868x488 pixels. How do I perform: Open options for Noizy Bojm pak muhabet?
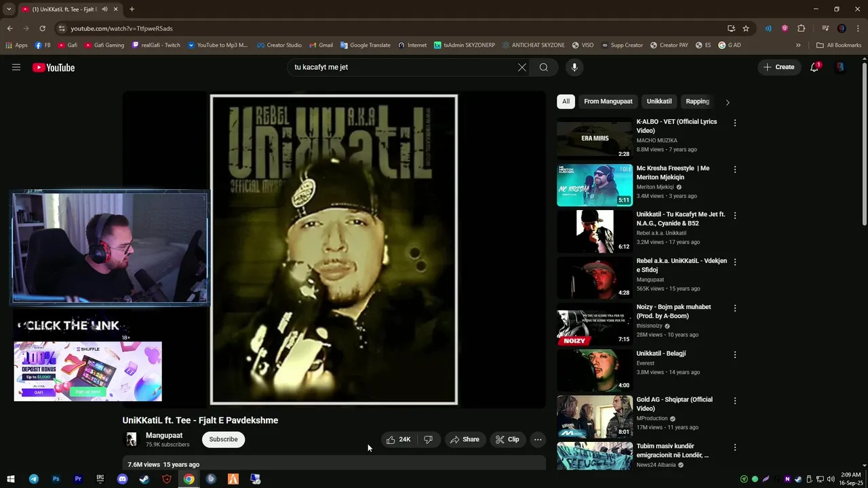tap(734, 308)
